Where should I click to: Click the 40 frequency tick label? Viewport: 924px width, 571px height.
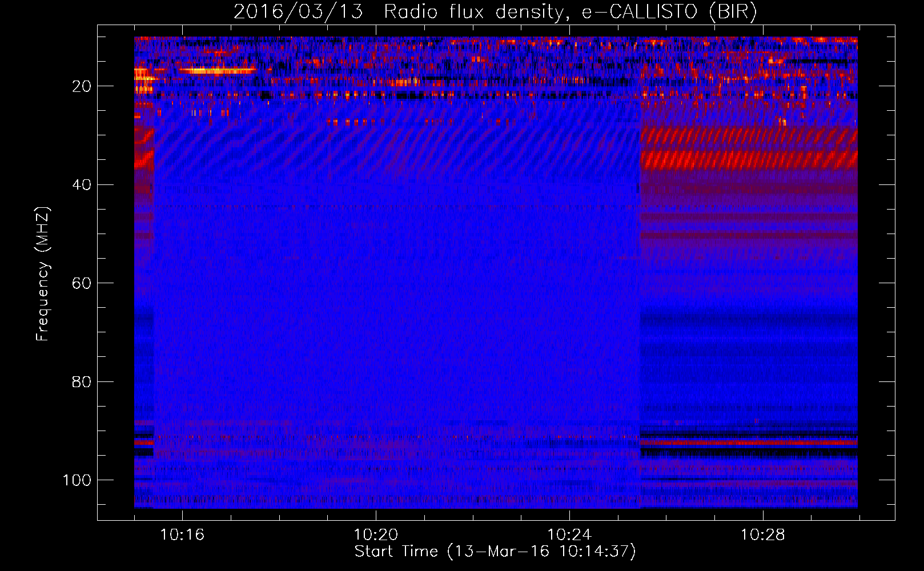[82, 185]
